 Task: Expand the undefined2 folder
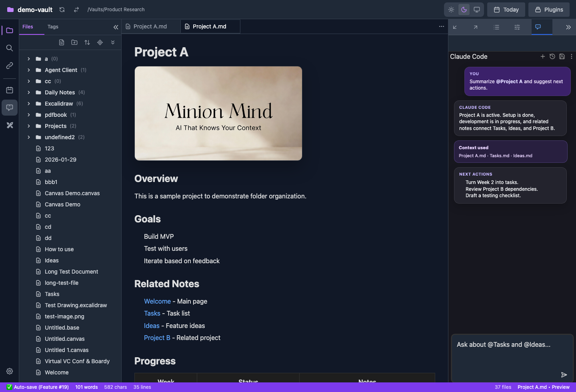[x=29, y=137]
